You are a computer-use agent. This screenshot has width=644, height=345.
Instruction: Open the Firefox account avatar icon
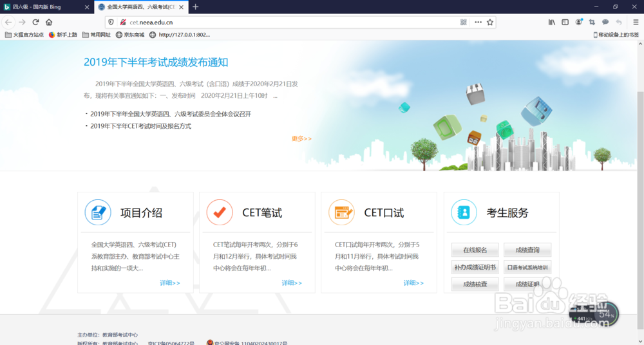coord(579,22)
